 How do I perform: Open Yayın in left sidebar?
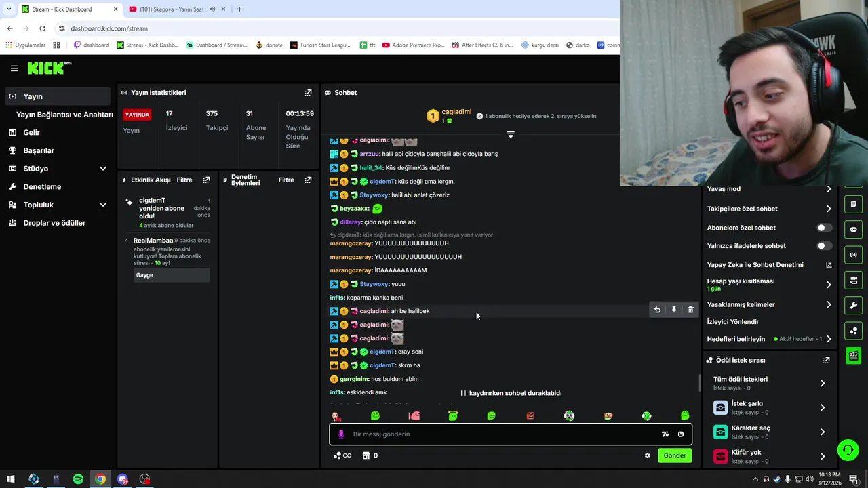[58, 96]
